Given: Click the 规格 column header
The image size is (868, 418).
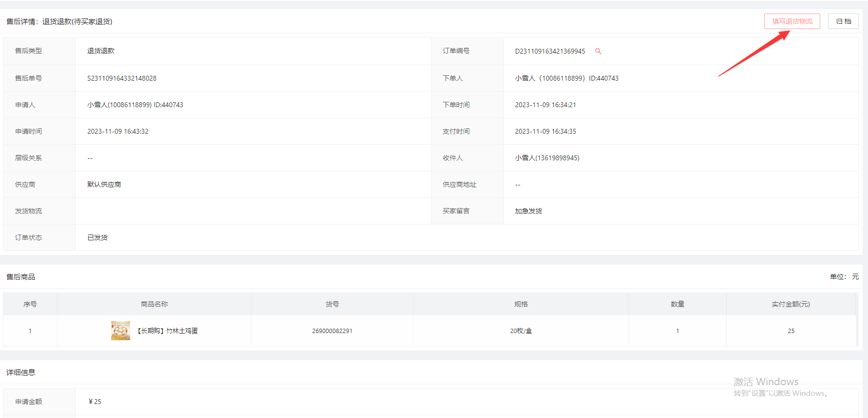Looking at the screenshot, I should (521, 304).
